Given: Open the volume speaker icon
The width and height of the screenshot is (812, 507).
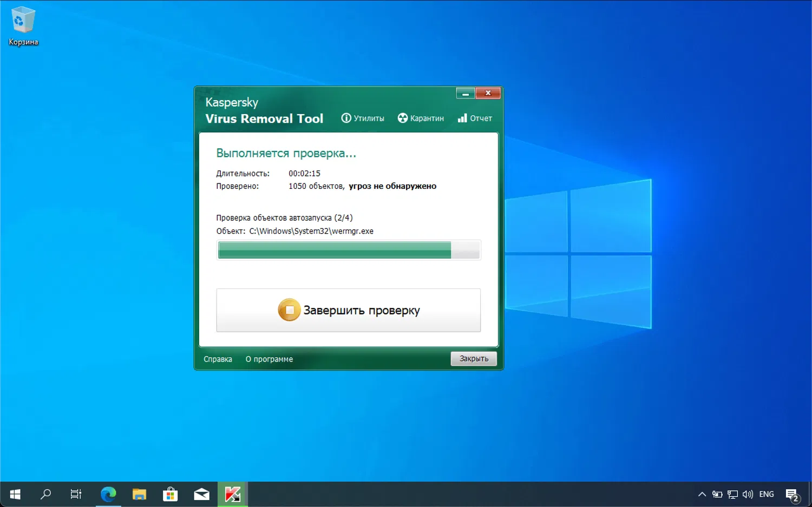Looking at the screenshot, I should (x=748, y=494).
